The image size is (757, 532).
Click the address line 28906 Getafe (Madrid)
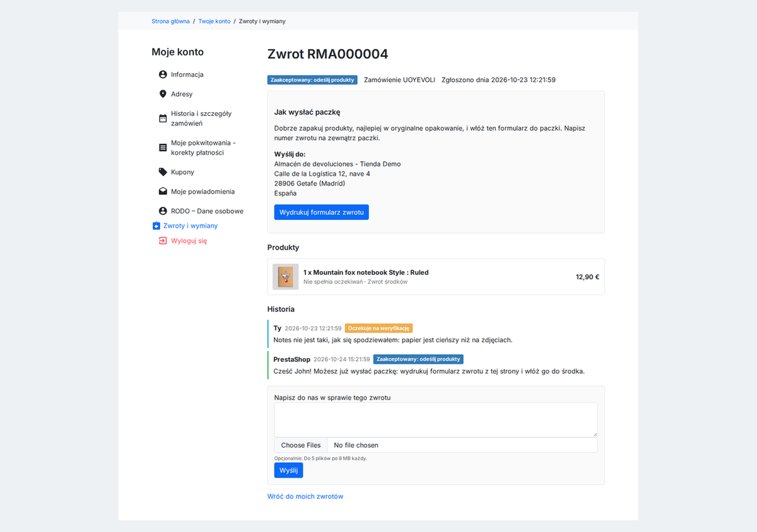tap(310, 183)
